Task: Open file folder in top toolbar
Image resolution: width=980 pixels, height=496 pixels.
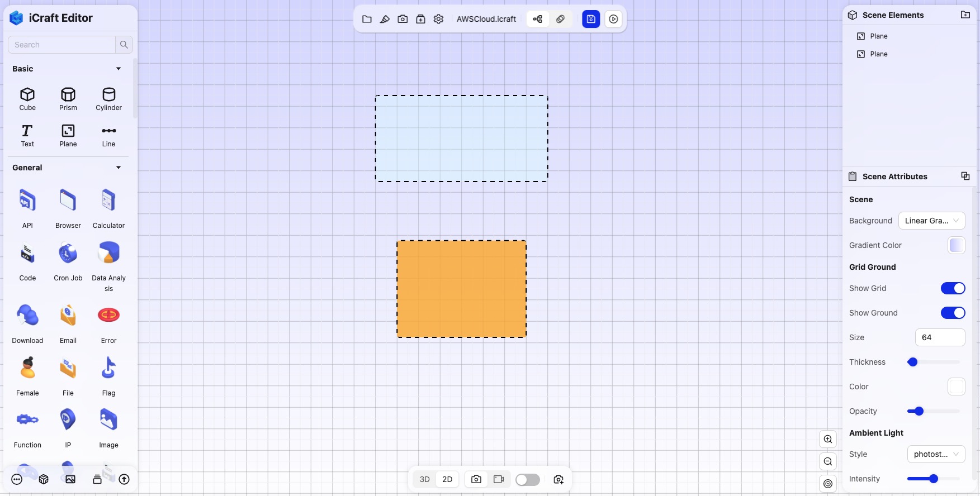Action: coord(367,19)
